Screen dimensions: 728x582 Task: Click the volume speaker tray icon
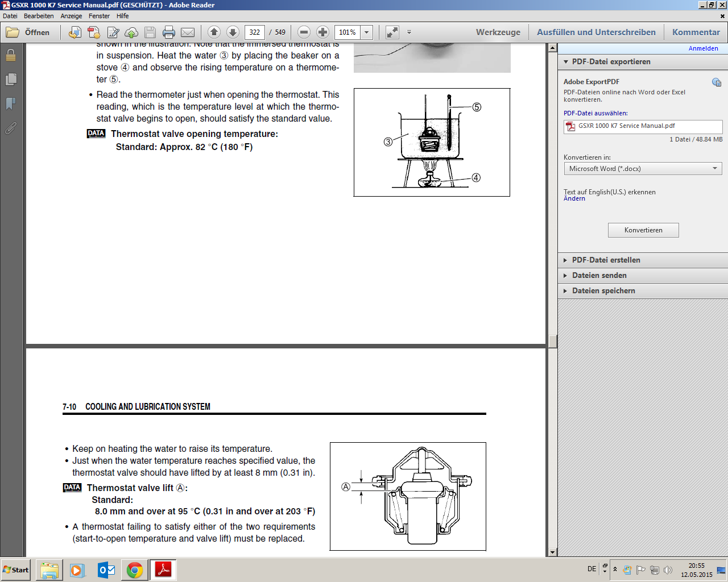[x=668, y=569]
